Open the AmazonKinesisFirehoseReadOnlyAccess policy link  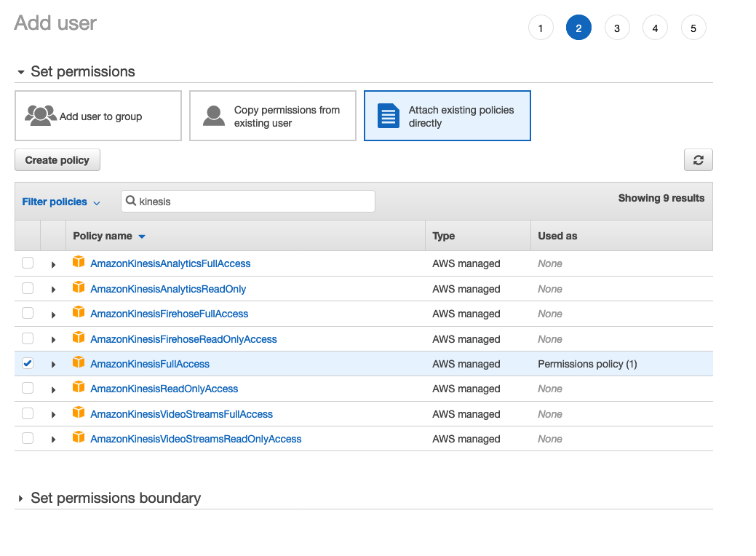click(183, 338)
